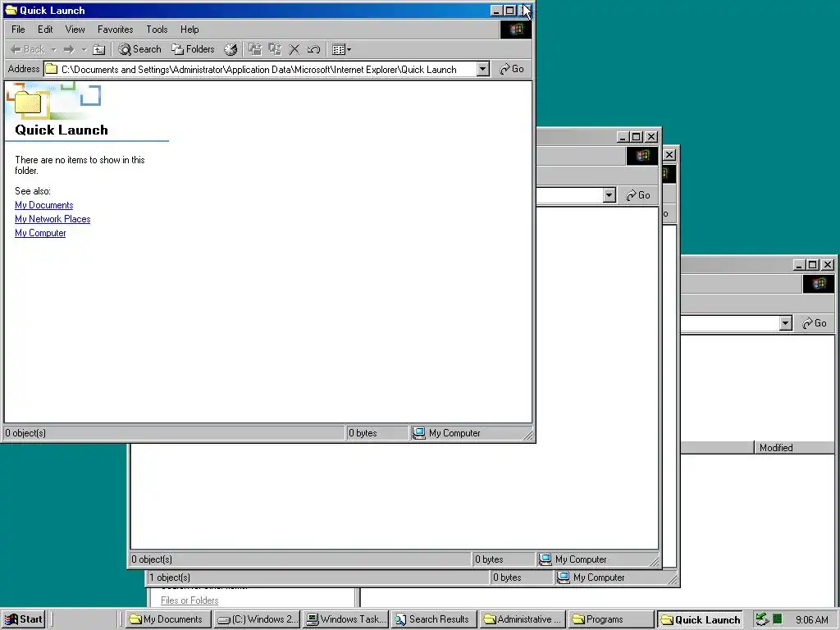Open the Favorites menu
Screen dimensions: 840x630
click(115, 30)
